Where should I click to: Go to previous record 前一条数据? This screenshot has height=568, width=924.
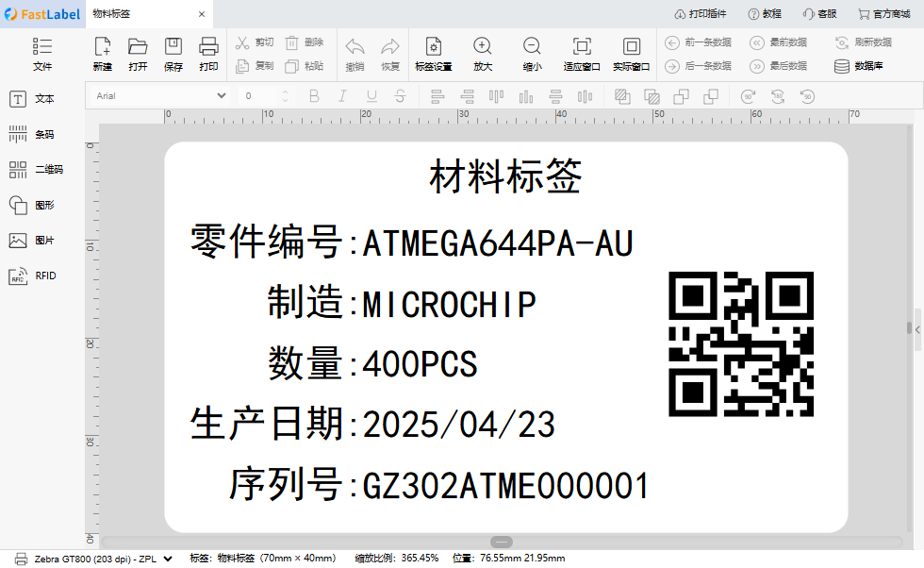pos(699,42)
